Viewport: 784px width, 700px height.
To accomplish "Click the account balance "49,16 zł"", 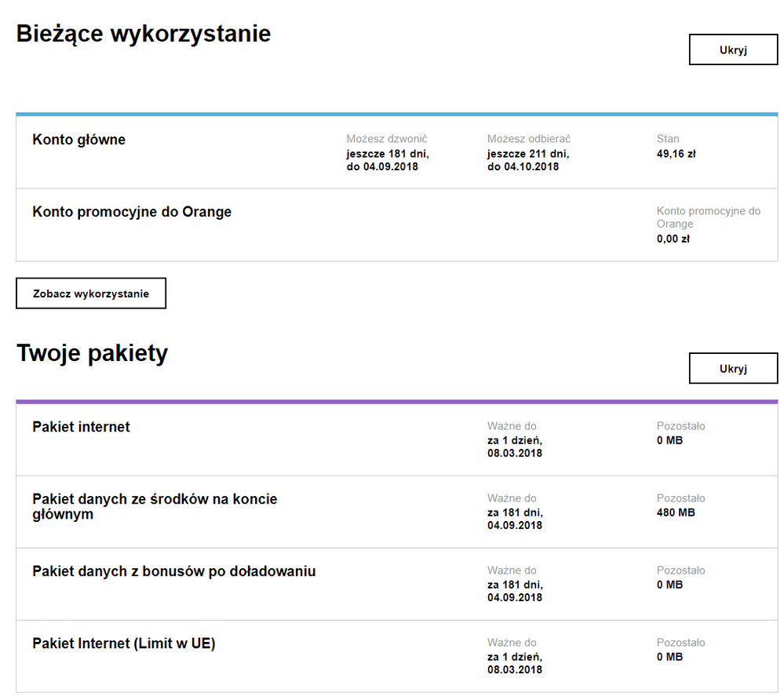I will pyautogui.click(x=675, y=154).
